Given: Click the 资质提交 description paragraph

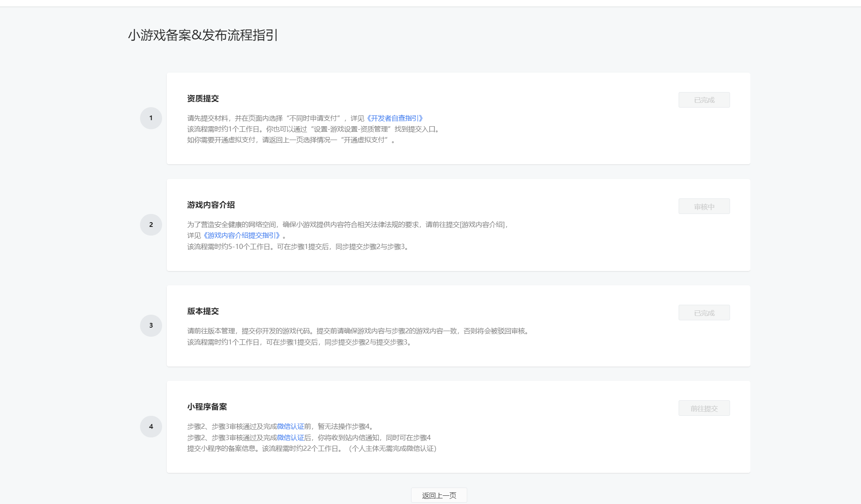Looking at the screenshot, I should pyautogui.click(x=313, y=129).
